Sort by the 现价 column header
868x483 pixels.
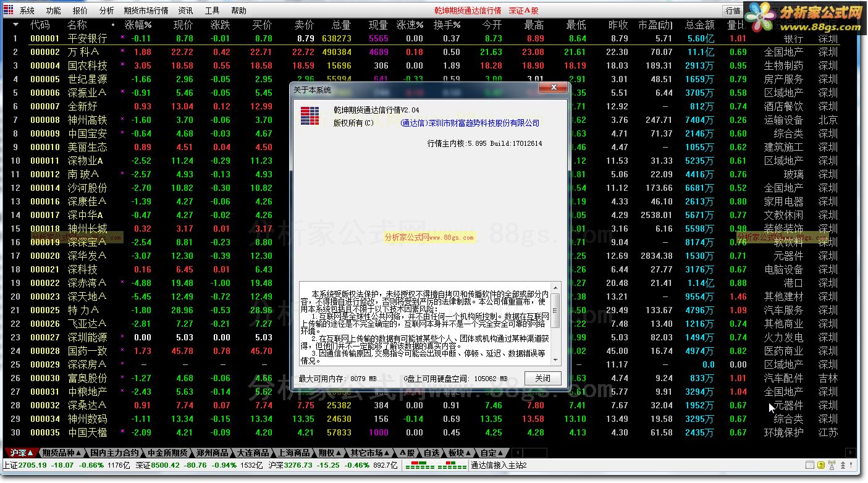coord(183,25)
